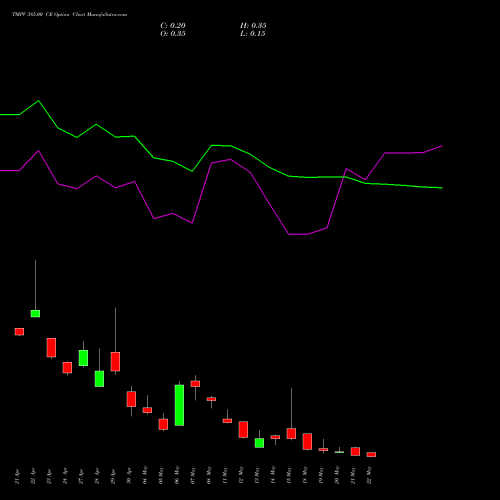The height and width of the screenshot is (500, 500).
Task: Select the red 21 May candlestick
Action: pos(355,451)
